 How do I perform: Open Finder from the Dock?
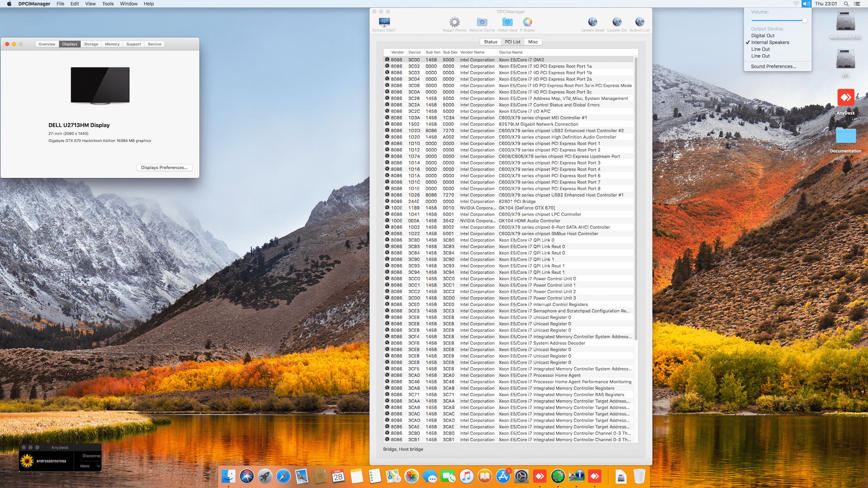click(x=228, y=476)
